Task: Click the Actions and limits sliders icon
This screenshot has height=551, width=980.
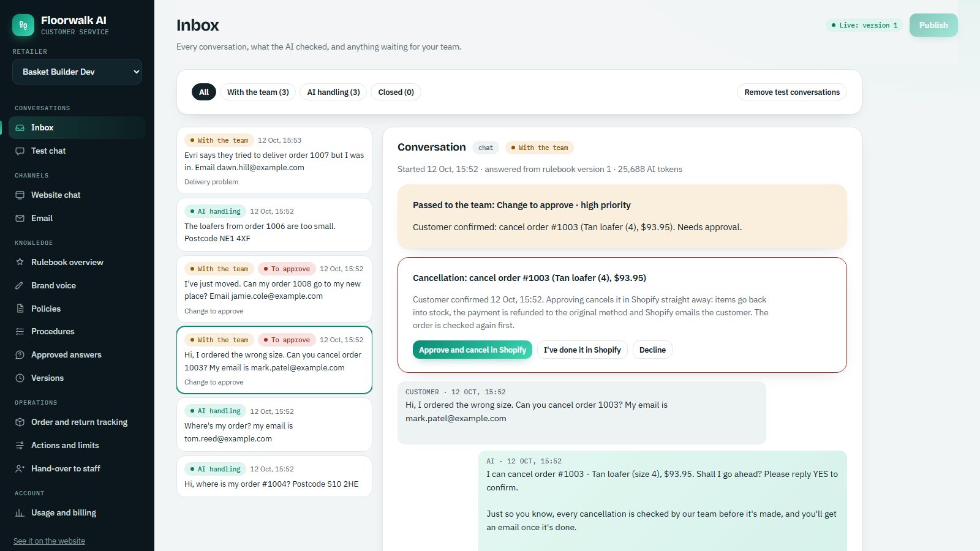Action: click(20, 446)
